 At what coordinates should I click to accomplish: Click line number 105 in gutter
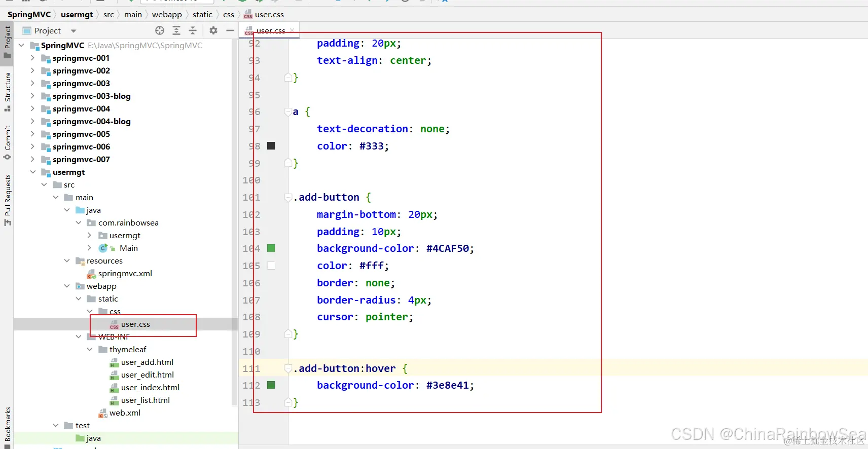point(251,266)
